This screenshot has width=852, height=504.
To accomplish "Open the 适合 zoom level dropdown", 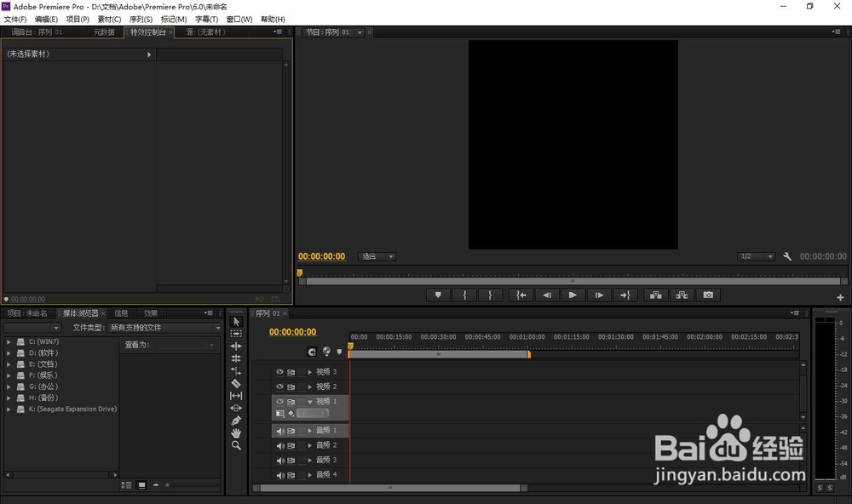I will coord(377,256).
